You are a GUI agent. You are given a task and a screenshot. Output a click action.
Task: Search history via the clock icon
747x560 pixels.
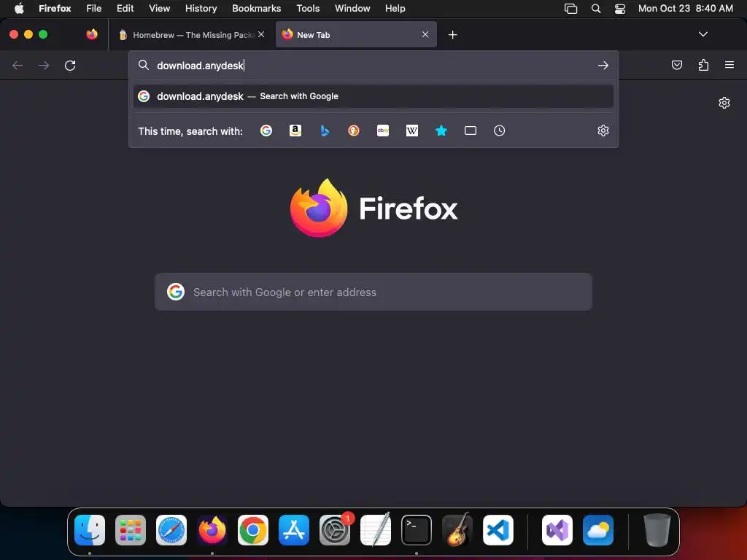499,131
